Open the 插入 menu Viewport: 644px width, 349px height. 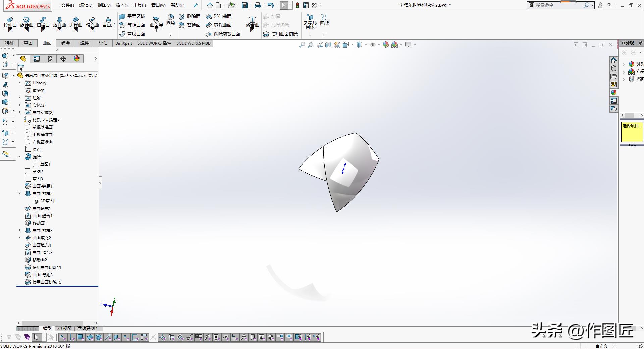click(x=121, y=5)
